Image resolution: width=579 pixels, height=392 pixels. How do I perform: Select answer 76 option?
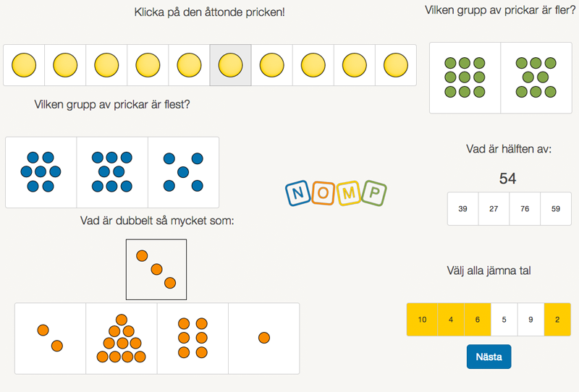(x=525, y=209)
